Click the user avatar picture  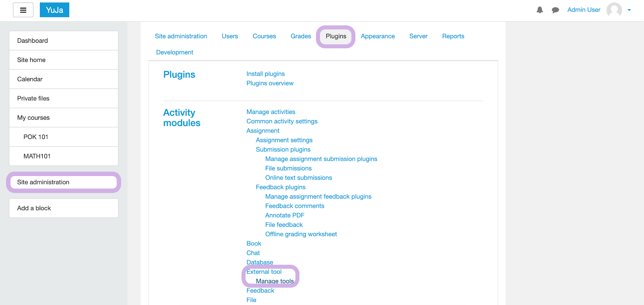coord(614,10)
